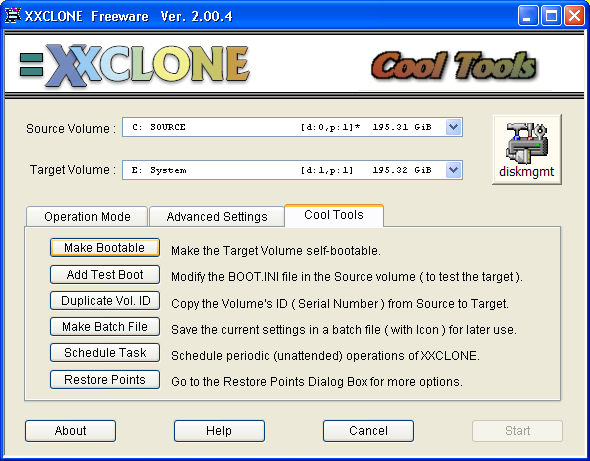Open the Schedule Task dialog button
The image size is (590, 461).
[105, 353]
